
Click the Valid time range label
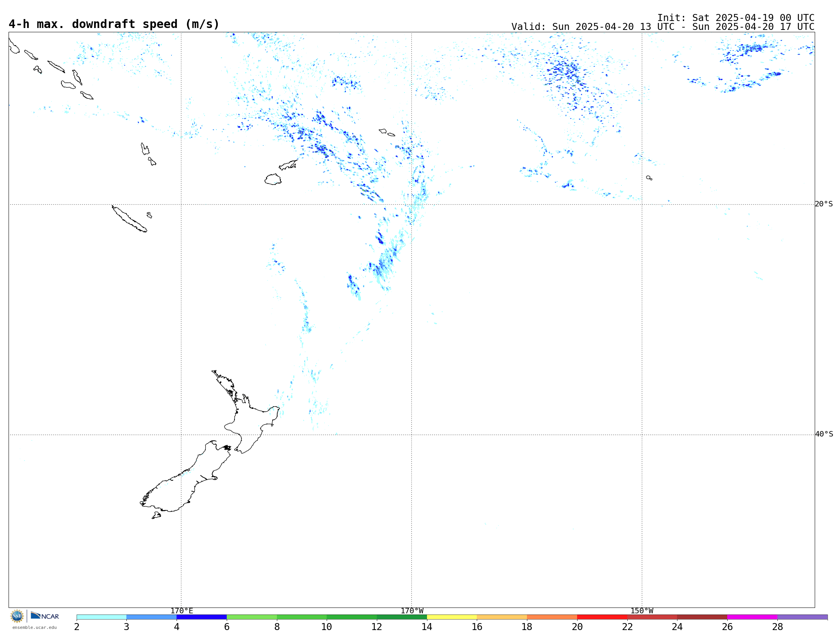(663, 27)
